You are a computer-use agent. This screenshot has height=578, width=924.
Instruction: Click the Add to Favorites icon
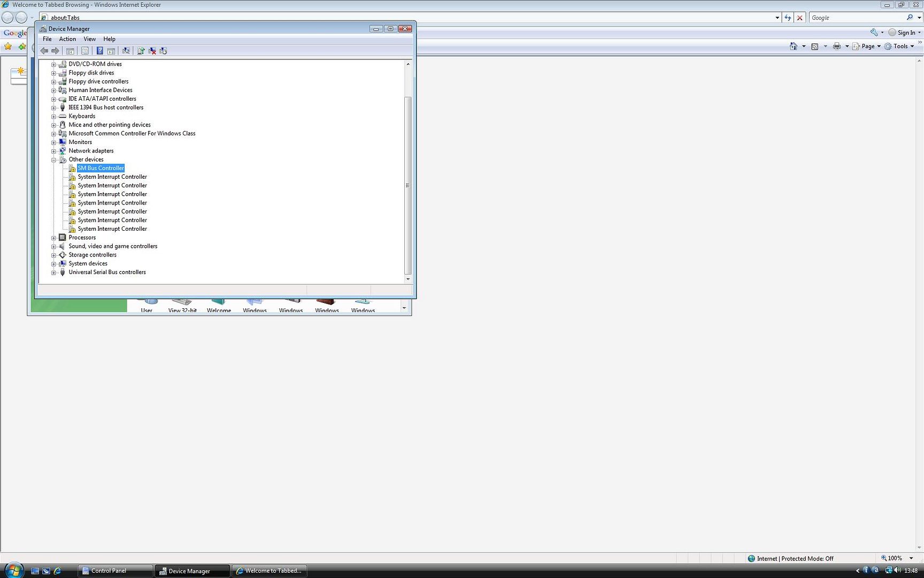coord(22,47)
